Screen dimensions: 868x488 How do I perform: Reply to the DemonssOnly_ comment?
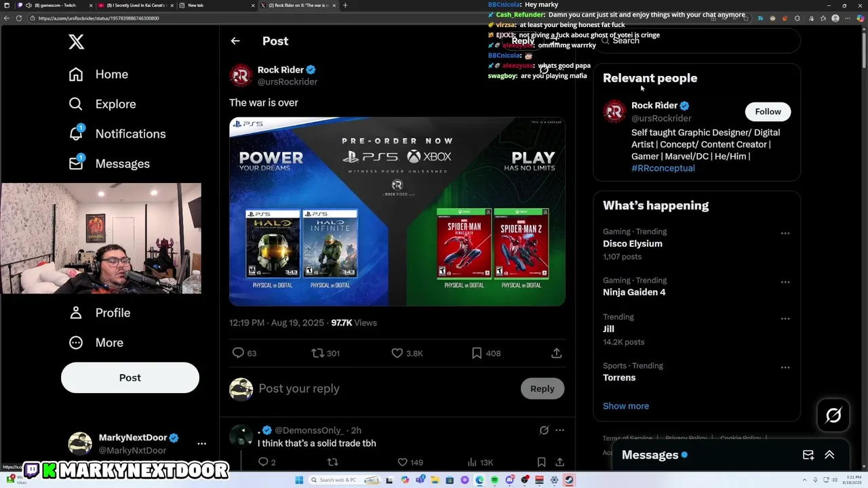(267, 462)
